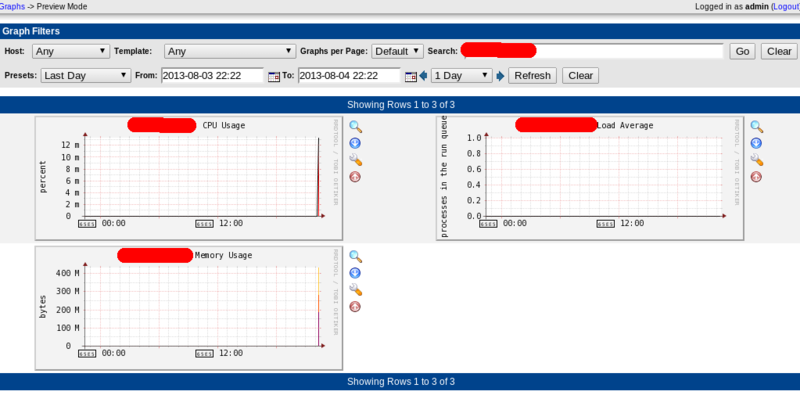800x395 pixels.
Task: Click the From date input field
Action: coord(213,76)
